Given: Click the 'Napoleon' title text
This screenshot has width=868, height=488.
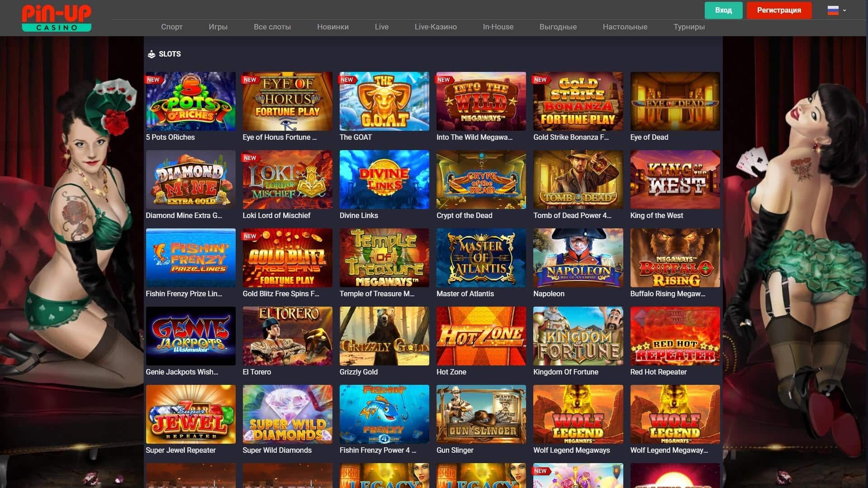Looking at the screenshot, I should [549, 294].
